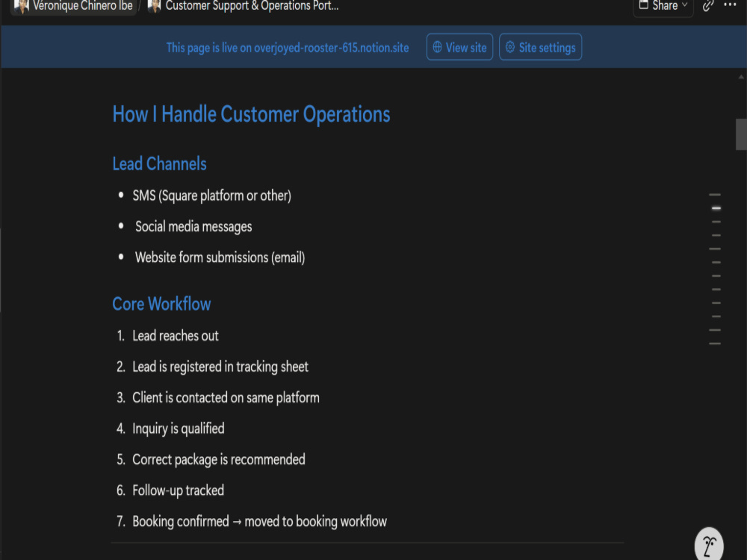The image size is (747, 560).
Task: Open Site settings
Action: [540, 47]
